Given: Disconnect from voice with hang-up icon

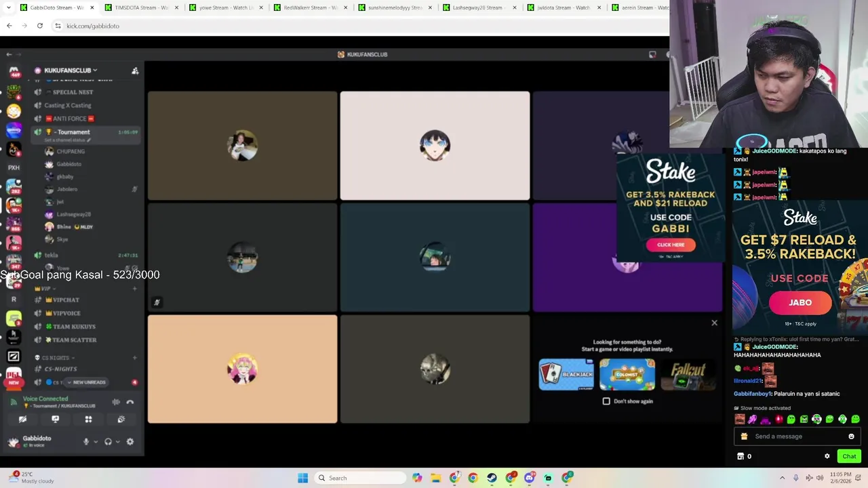Looking at the screenshot, I should (x=130, y=402).
